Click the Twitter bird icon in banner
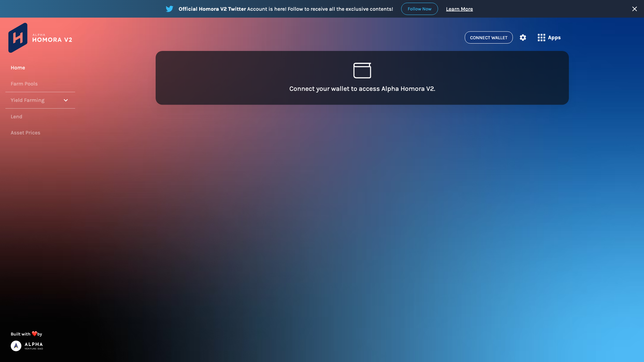 coord(169,9)
